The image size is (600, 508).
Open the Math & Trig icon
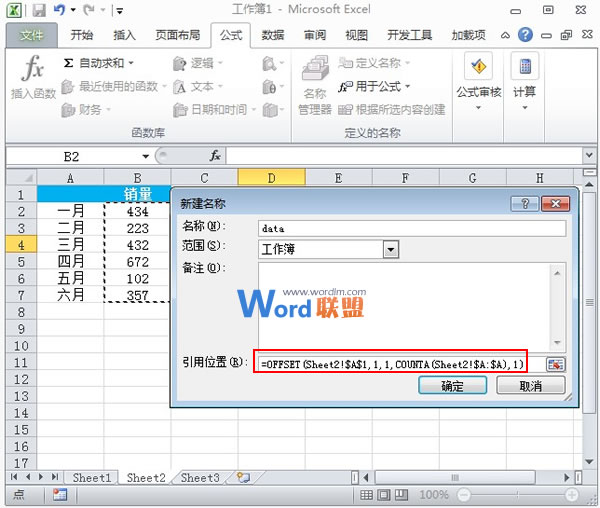(269, 87)
